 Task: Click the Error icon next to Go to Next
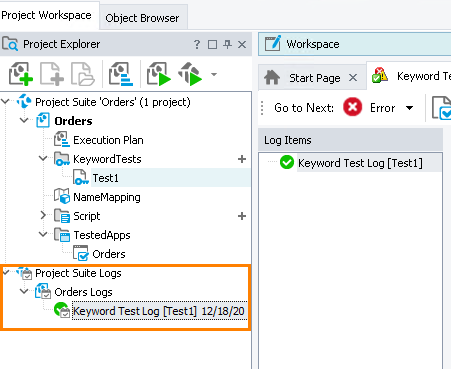(x=352, y=107)
